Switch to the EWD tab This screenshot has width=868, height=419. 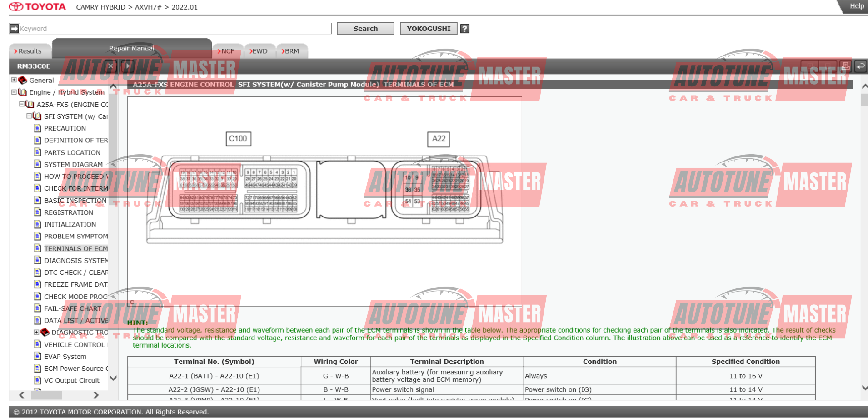(260, 51)
